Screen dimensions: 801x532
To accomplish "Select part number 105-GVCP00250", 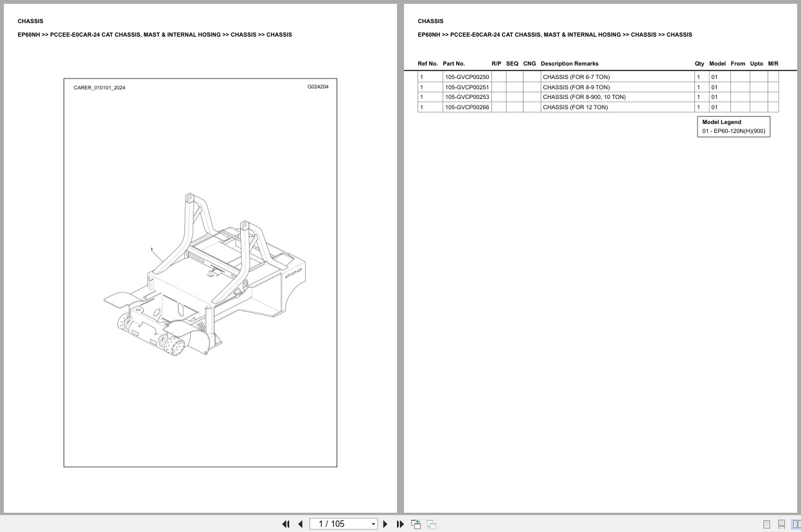I will click(x=467, y=76).
